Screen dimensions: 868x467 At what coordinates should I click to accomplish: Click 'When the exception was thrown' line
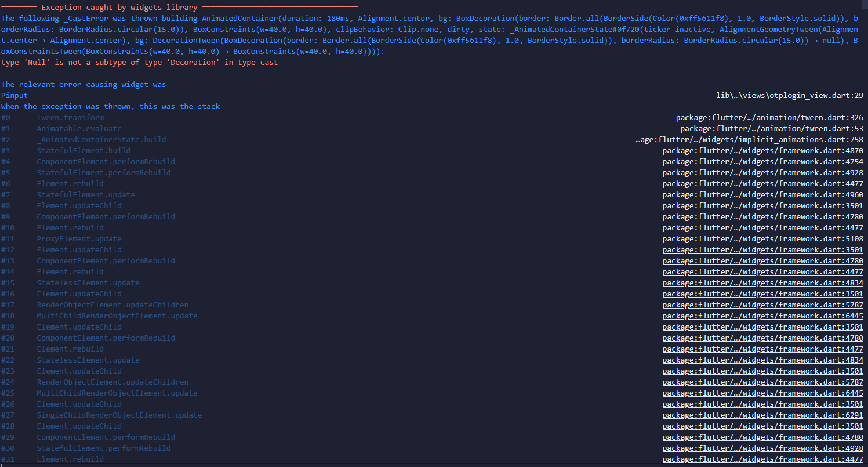pyautogui.click(x=111, y=107)
